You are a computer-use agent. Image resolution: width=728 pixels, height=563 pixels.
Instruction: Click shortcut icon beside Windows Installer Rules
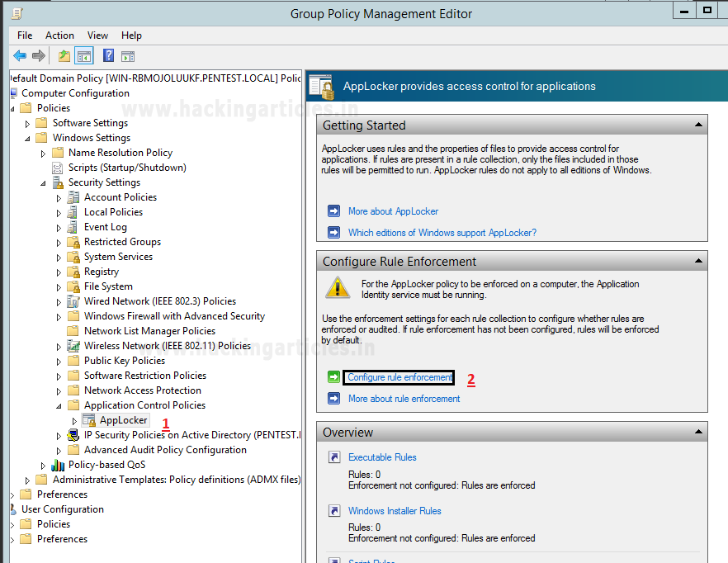[333, 510]
